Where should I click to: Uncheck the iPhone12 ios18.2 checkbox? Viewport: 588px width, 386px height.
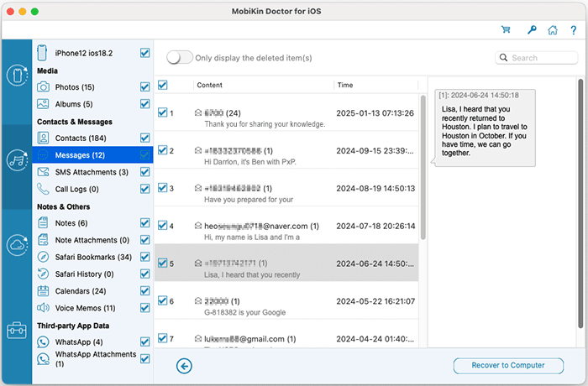(144, 53)
